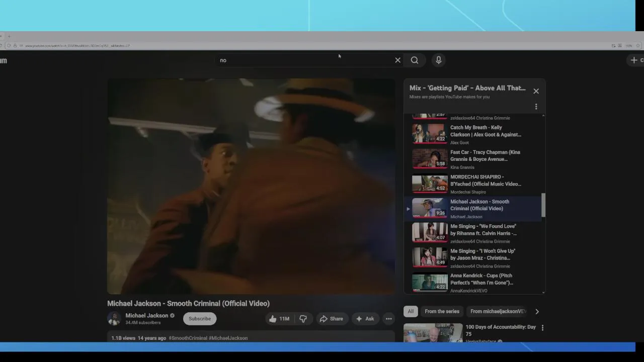Dislike the Smooth Criminal video
Screen dimensions: 644x362
[303, 319]
